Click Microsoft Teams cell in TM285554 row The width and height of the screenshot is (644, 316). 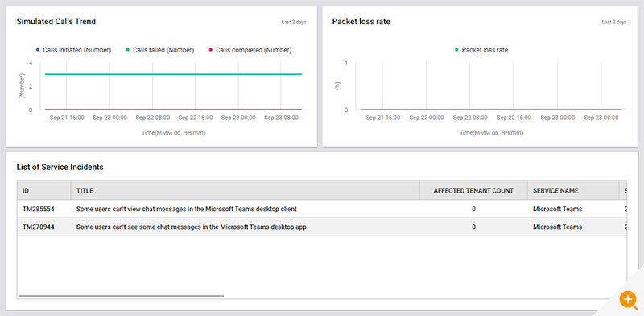[557, 209]
